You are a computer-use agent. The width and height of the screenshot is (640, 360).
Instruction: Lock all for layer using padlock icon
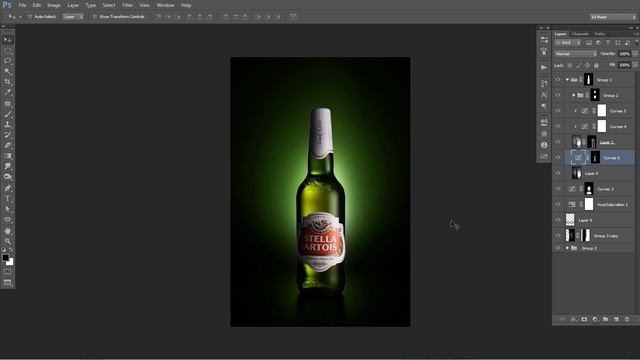596,65
